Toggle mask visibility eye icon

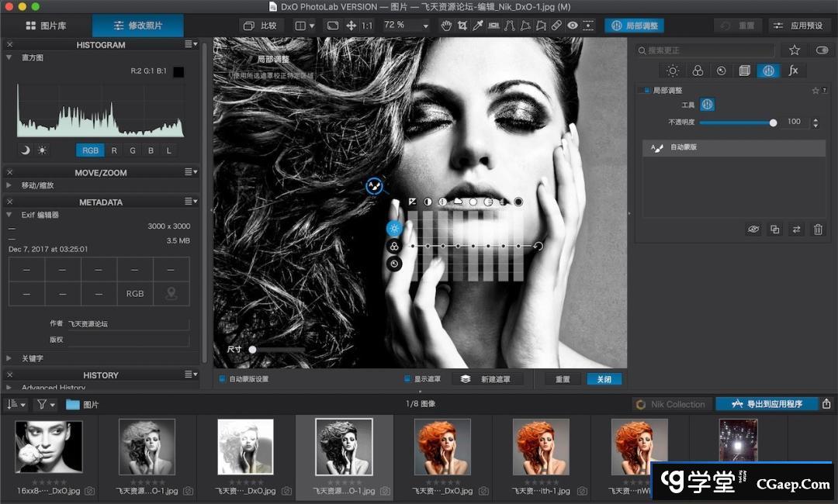pyautogui.click(x=753, y=230)
